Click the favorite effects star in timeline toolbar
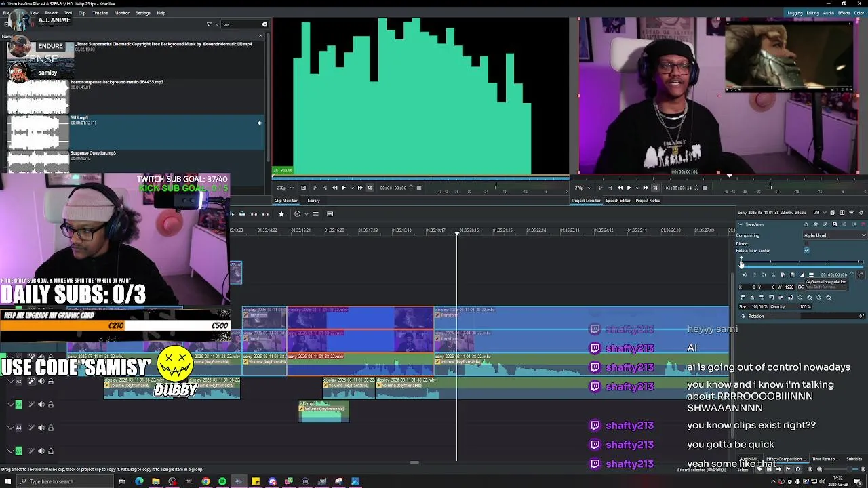Image resolution: width=868 pixels, height=488 pixels. [x=281, y=214]
